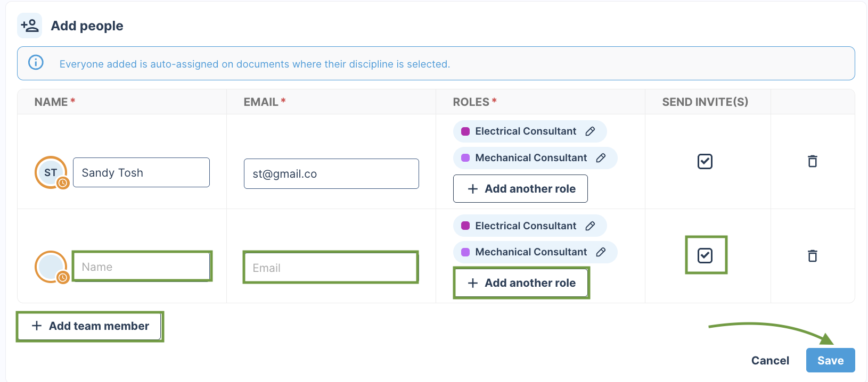Click Add team member button
Viewport: 868px width, 382px height.
click(89, 326)
